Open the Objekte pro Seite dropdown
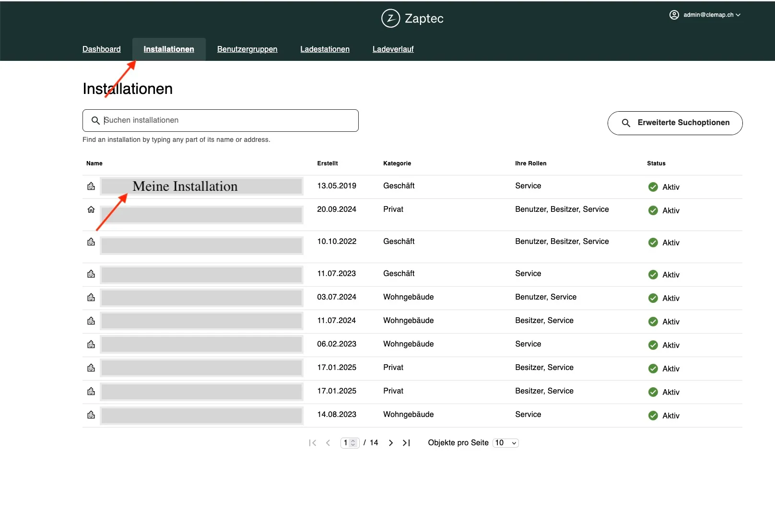This screenshot has width=775, height=532. click(x=505, y=443)
